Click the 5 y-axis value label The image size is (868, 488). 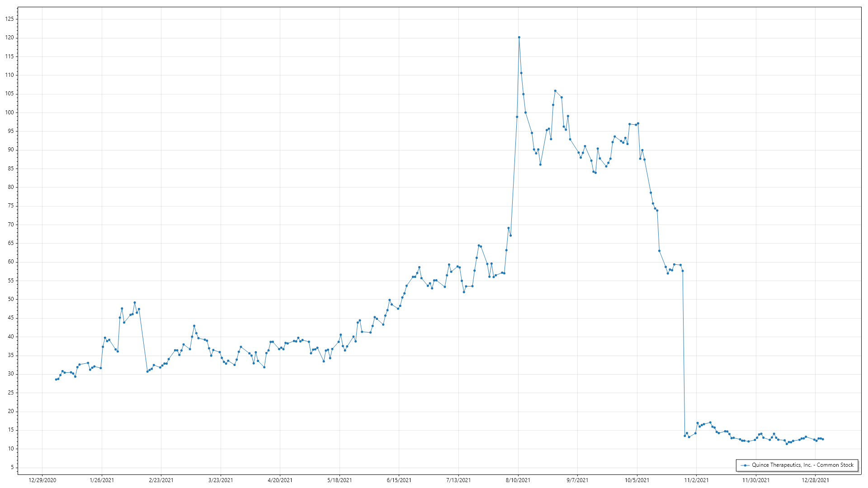[12, 467]
